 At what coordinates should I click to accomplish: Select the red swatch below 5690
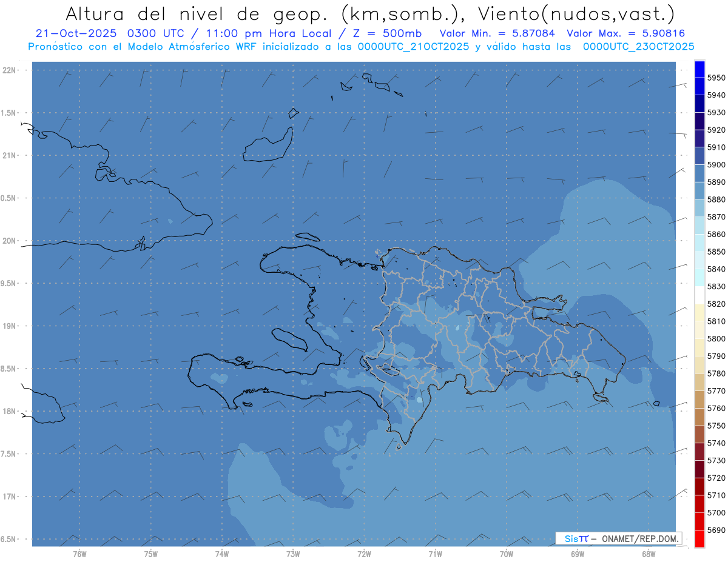[699, 538]
